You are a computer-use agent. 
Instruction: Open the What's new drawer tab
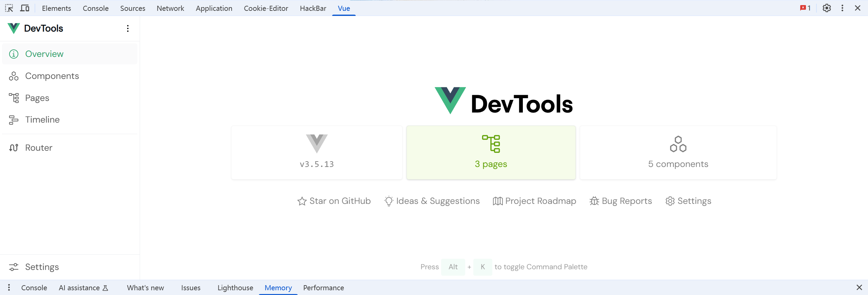(x=145, y=288)
